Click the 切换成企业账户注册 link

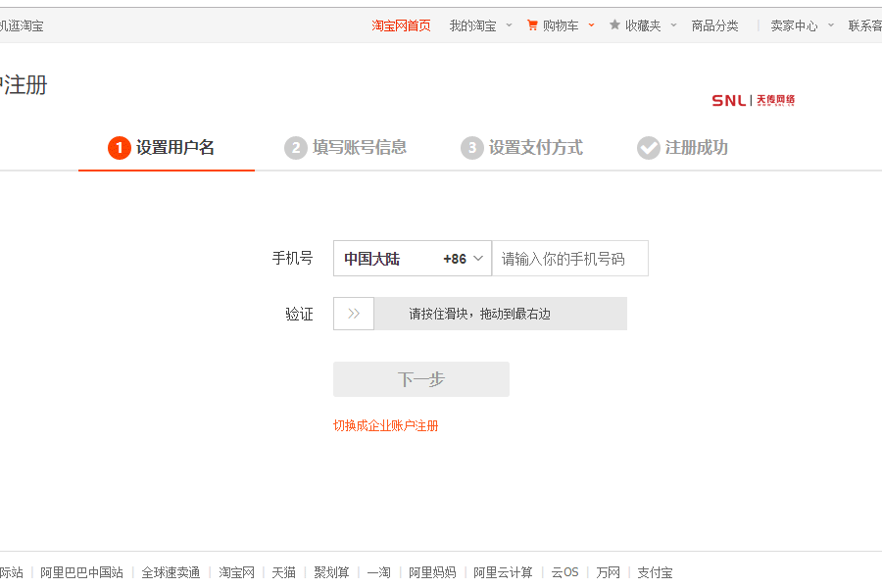(x=386, y=426)
